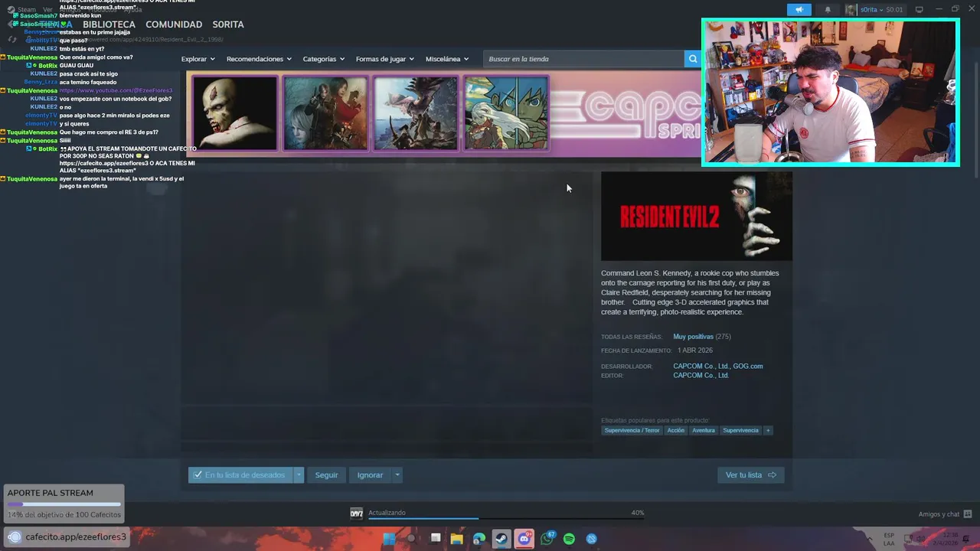Viewport: 980px width, 551px height.
Task: Open developer link GOG.com
Action: coord(746,366)
